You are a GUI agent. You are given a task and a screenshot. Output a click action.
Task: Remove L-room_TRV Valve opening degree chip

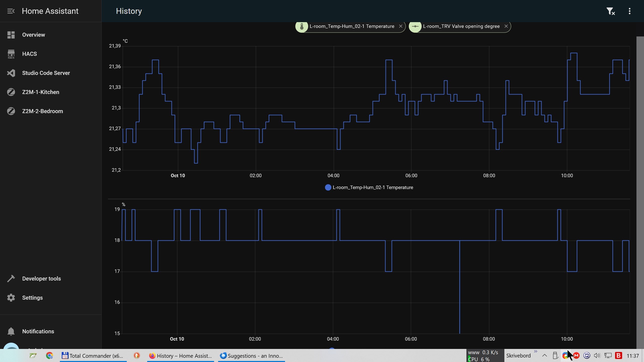tap(506, 26)
